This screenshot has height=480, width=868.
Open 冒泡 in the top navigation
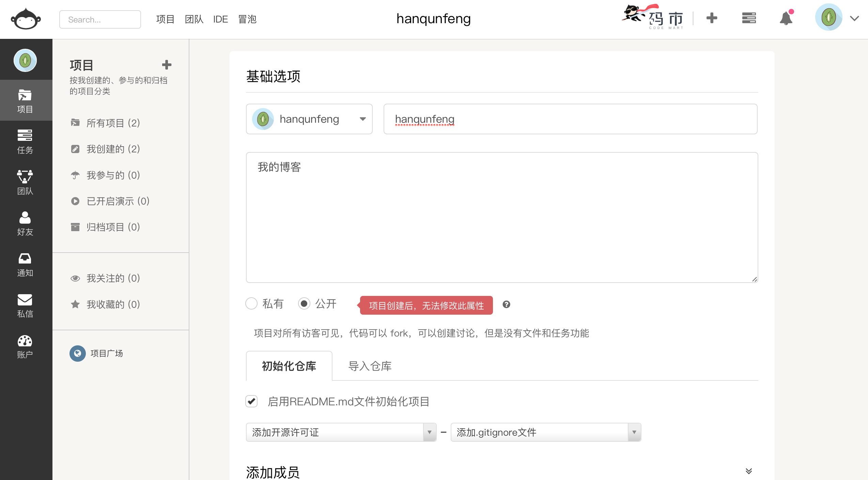(247, 19)
